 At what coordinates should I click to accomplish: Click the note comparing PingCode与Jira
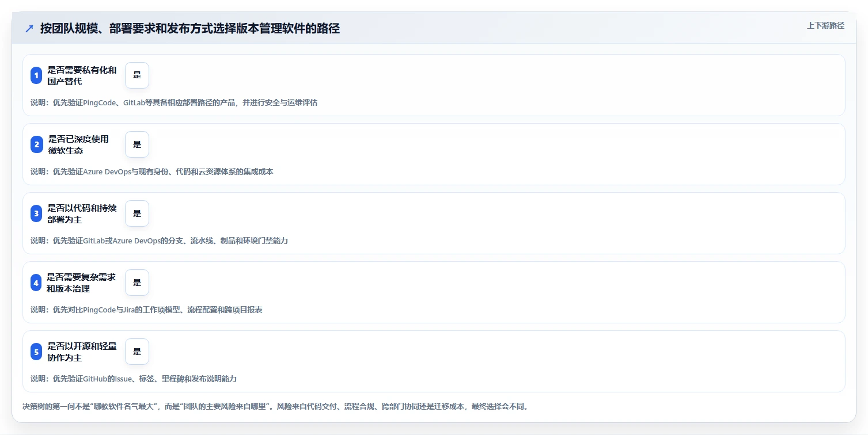pyautogui.click(x=146, y=310)
